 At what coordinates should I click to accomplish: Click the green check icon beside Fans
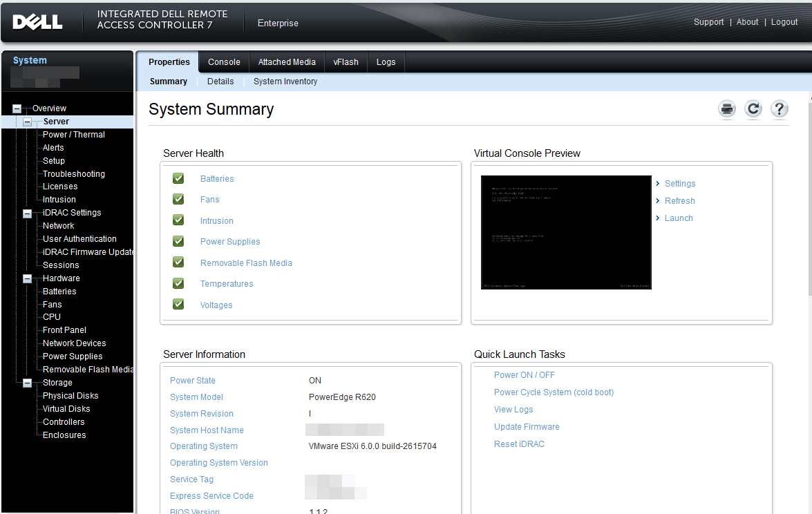(x=178, y=199)
